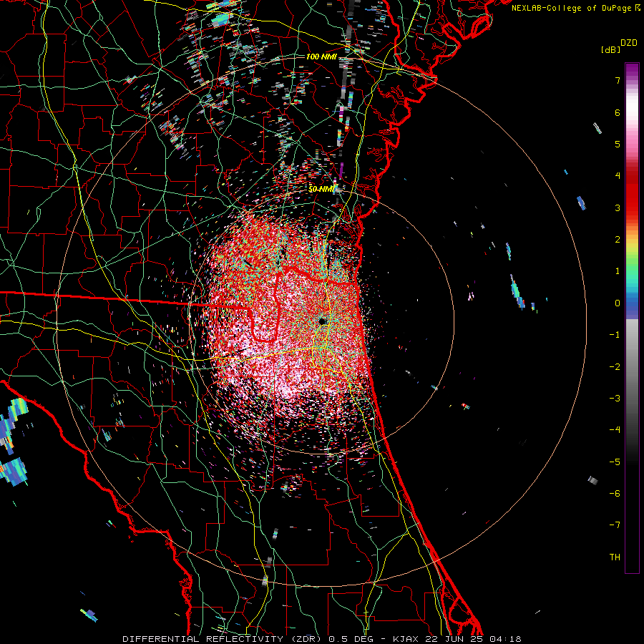Viewport: 644px width, 644px height.
Task: Click the 4 tick label on colorbar
Action: pos(618,175)
